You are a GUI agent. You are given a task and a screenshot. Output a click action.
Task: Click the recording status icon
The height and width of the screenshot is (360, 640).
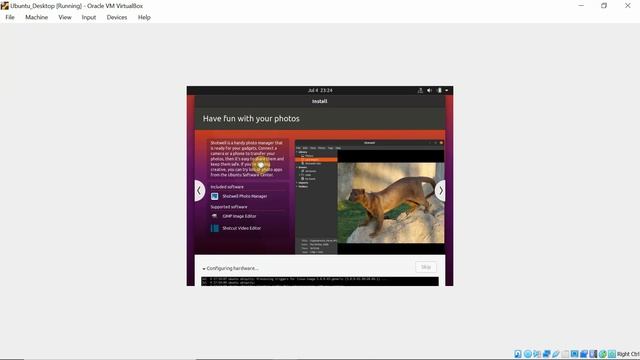tap(584, 354)
